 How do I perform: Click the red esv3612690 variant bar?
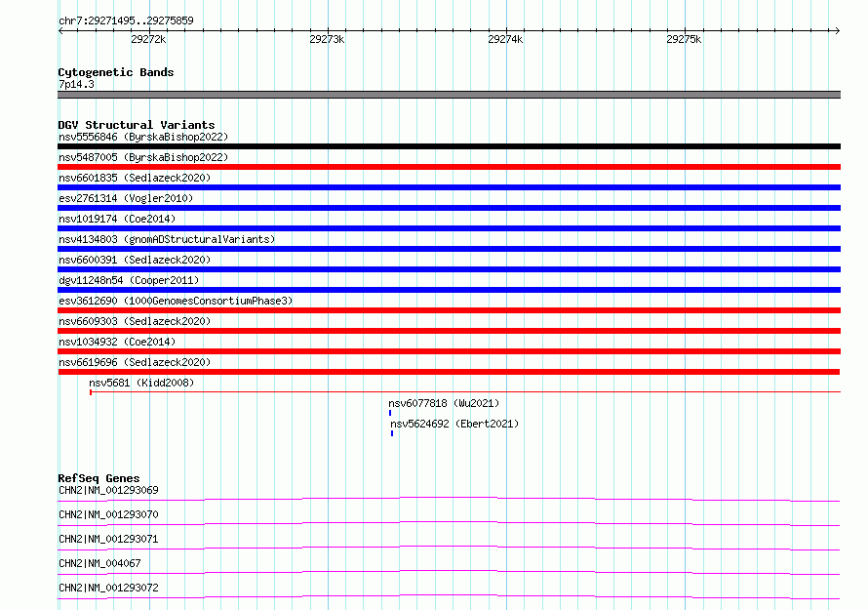449,310
